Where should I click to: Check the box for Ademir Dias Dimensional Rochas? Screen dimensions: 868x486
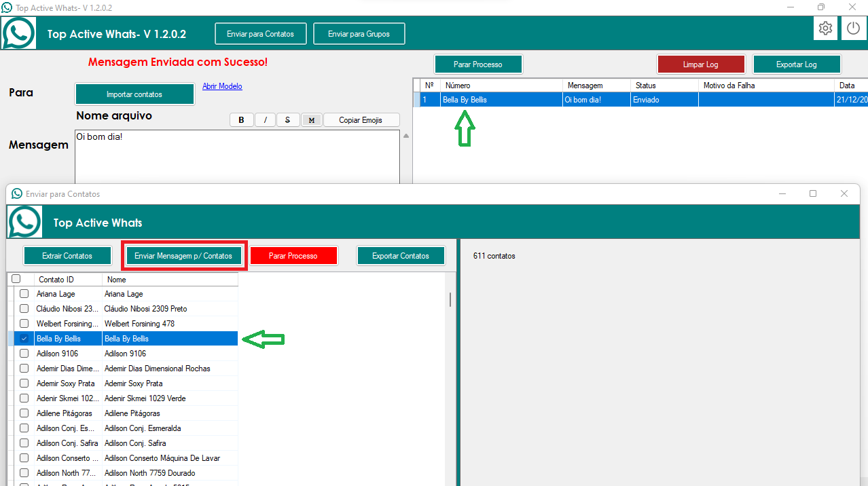[24, 369]
